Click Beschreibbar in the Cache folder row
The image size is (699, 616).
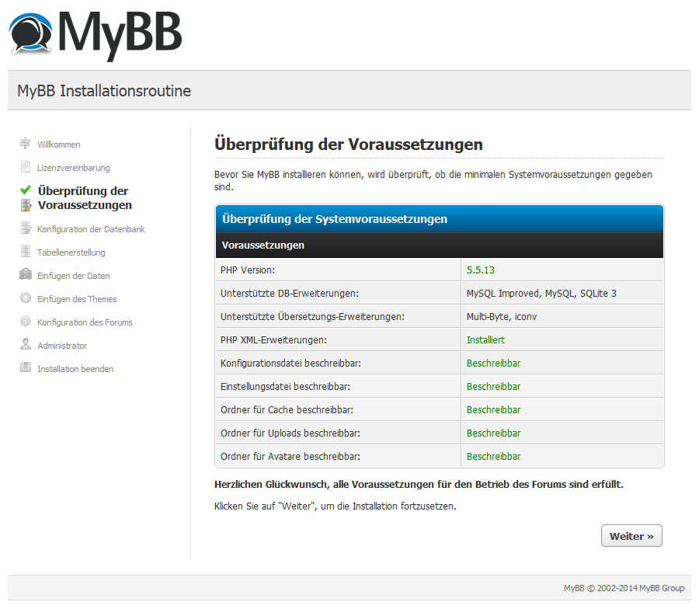point(493,409)
